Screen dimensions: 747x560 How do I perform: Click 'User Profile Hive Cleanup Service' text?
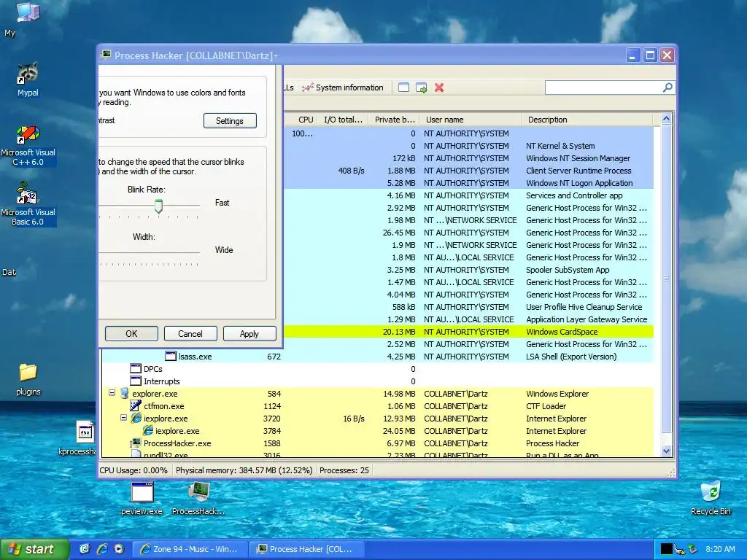point(584,307)
